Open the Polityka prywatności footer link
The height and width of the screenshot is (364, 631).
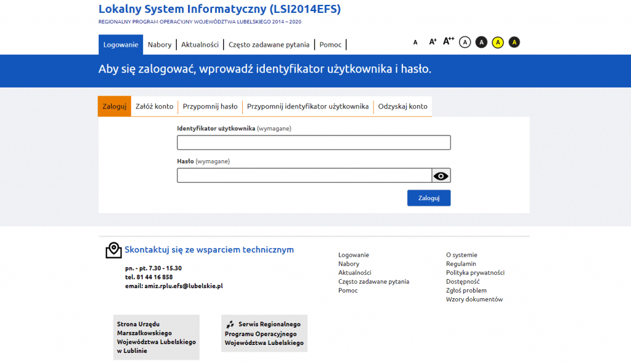475,273
